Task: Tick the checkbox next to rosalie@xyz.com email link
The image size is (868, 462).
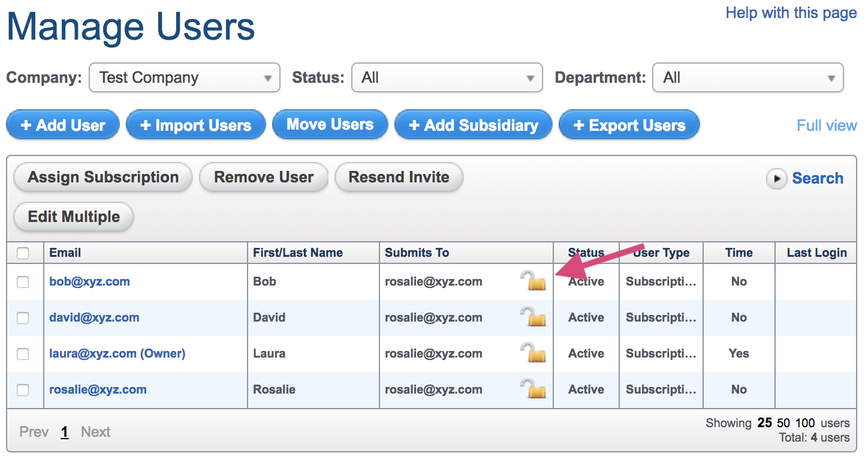Action: [23, 390]
